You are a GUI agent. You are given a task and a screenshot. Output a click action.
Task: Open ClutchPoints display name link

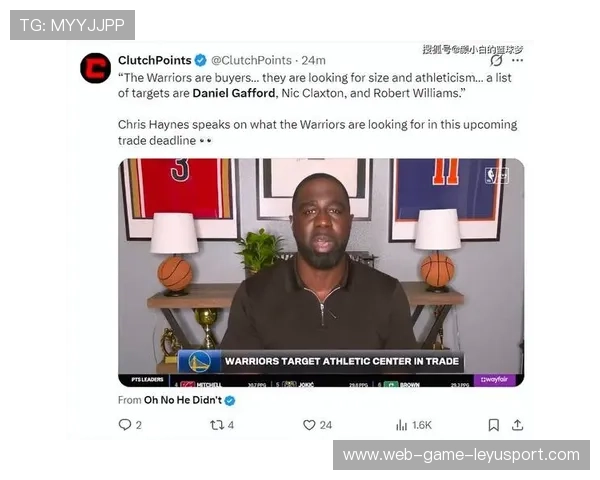[x=155, y=60]
